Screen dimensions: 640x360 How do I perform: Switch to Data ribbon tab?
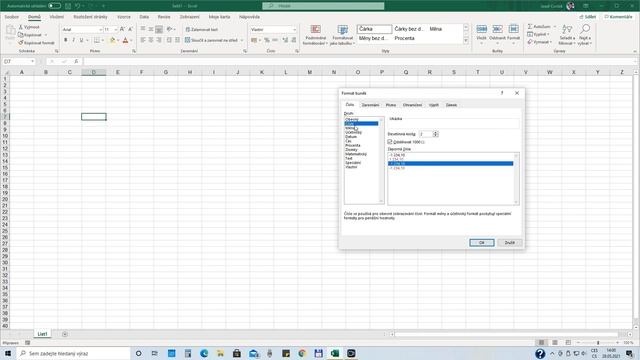(144, 17)
